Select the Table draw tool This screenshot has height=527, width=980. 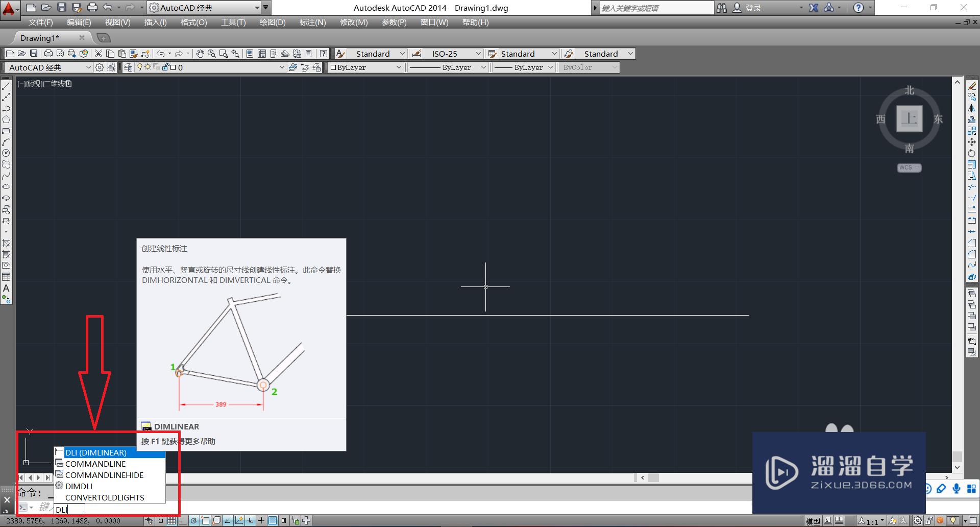[6, 277]
